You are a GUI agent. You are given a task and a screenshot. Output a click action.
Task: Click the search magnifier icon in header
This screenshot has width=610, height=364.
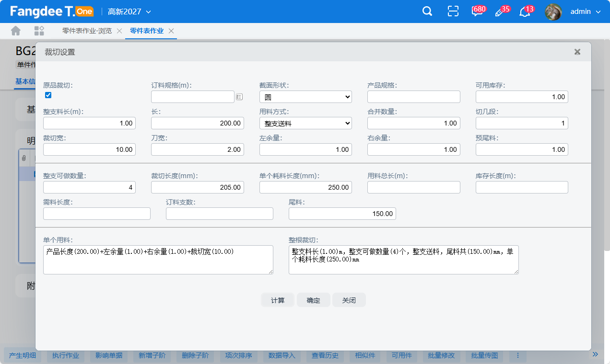(x=427, y=11)
